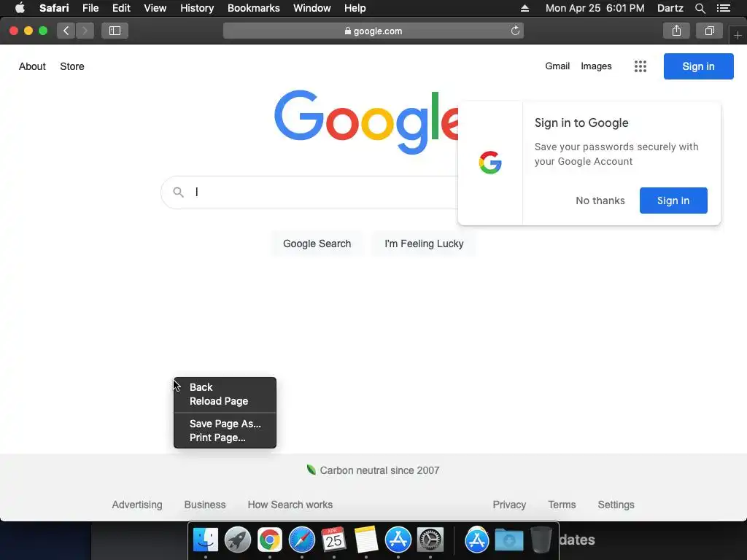Open the Terms footer link
This screenshot has width=747, height=560.
point(562,505)
